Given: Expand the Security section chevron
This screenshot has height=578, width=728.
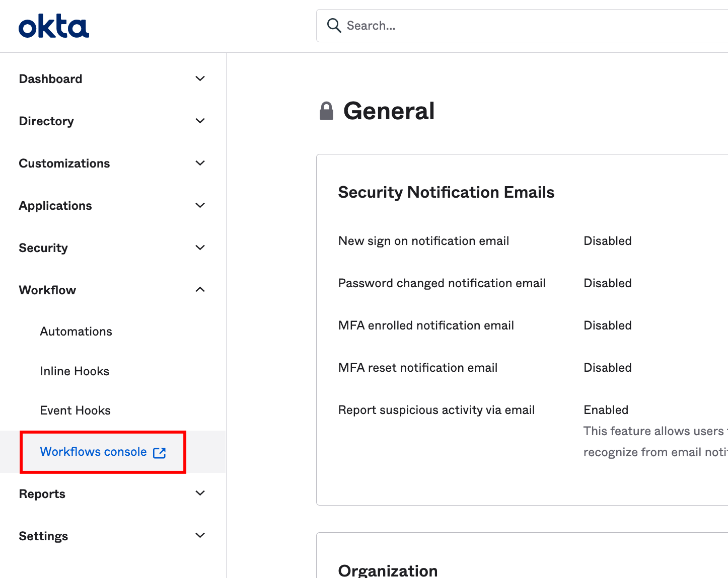Looking at the screenshot, I should 200,247.
